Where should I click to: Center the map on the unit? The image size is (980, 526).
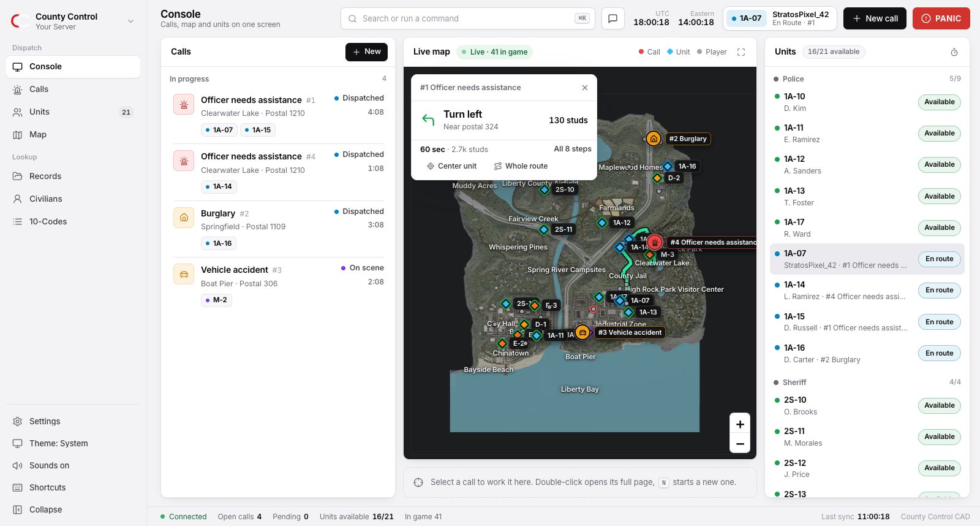click(x=451, y=166)
